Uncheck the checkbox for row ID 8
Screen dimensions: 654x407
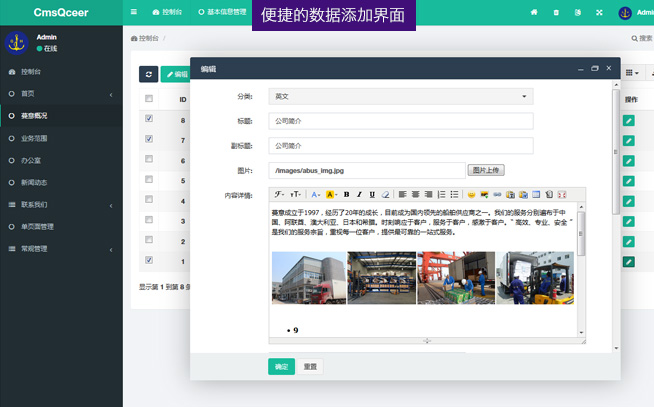click(149, 118)
